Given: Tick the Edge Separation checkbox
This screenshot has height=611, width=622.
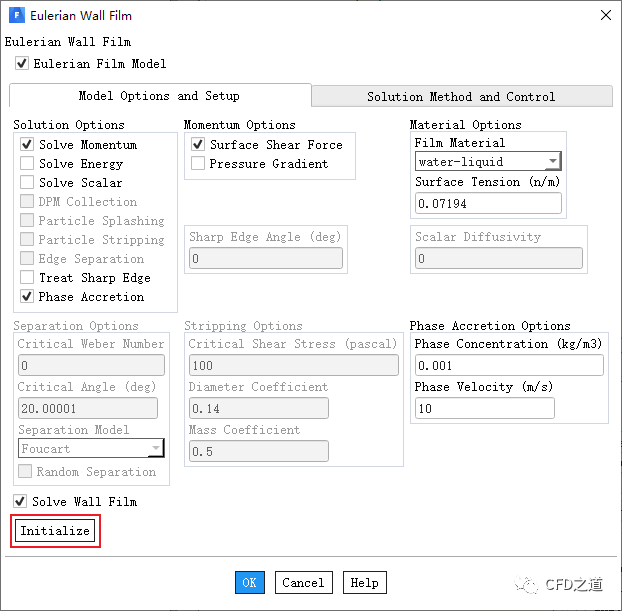Looking at the screenshot, I should 27,259.
